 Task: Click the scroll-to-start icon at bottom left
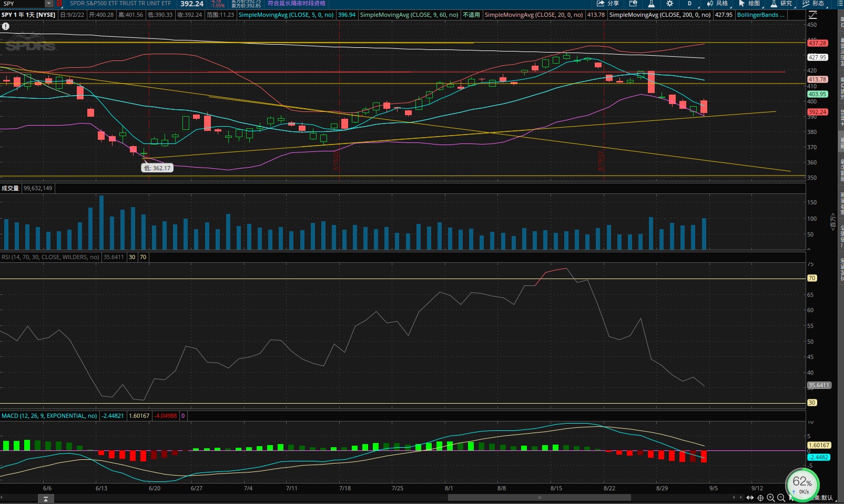(x=46, y=499)
